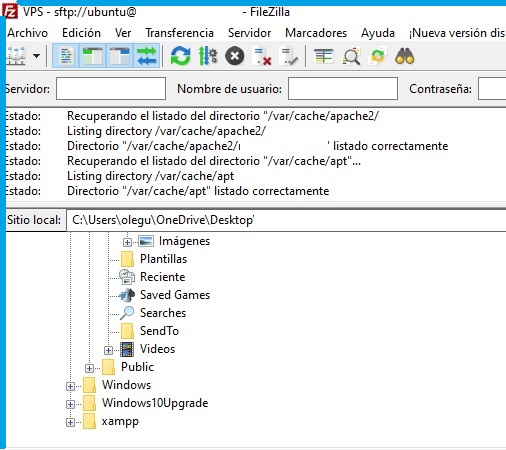Open the Site Manager icon
This screenshot has height=450, width=506.
click(17, 56)
